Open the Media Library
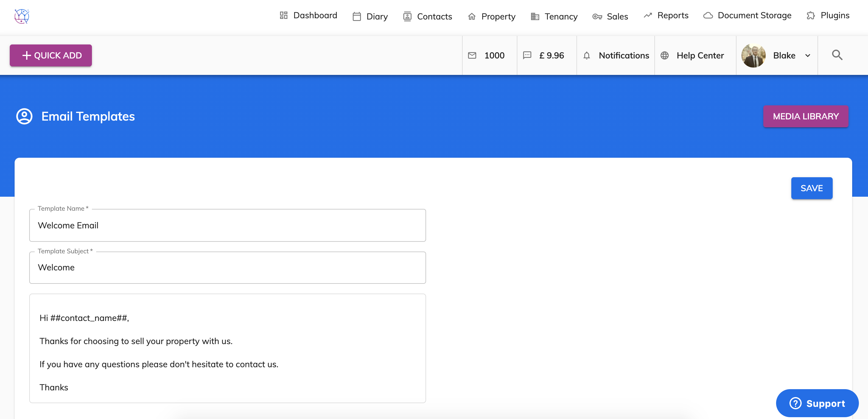 (805, 116)
